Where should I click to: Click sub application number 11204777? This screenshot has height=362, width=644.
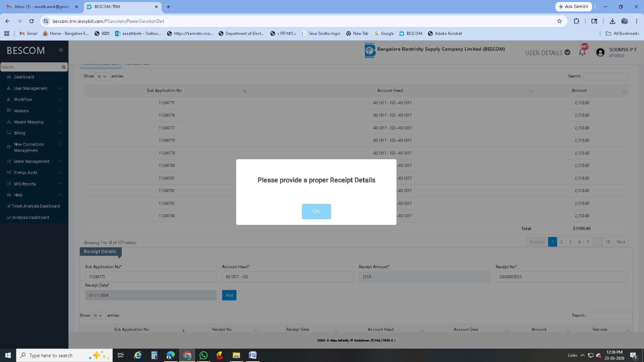point(167,128)
